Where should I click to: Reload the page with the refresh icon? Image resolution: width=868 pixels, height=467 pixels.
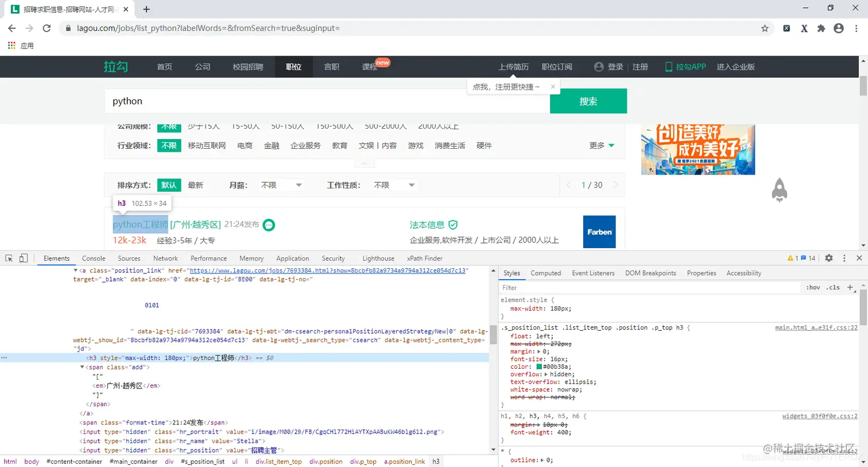point(47,28)
